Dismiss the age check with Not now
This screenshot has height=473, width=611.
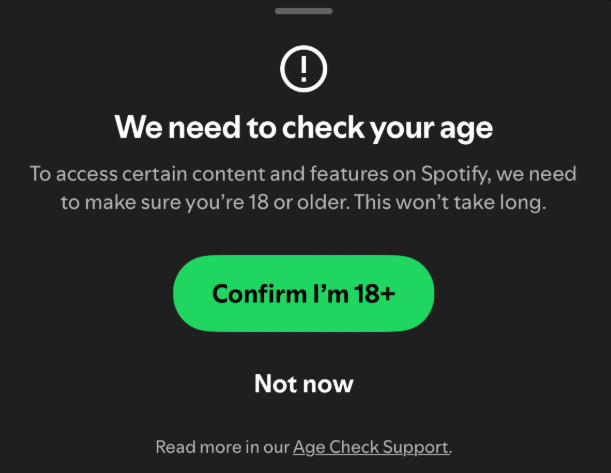[x=303, y=384]
